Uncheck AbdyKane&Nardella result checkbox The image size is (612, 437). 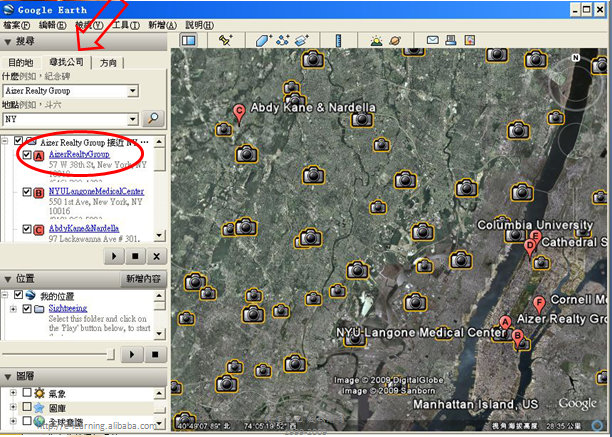pyautogui.click(x=27, y=229)
